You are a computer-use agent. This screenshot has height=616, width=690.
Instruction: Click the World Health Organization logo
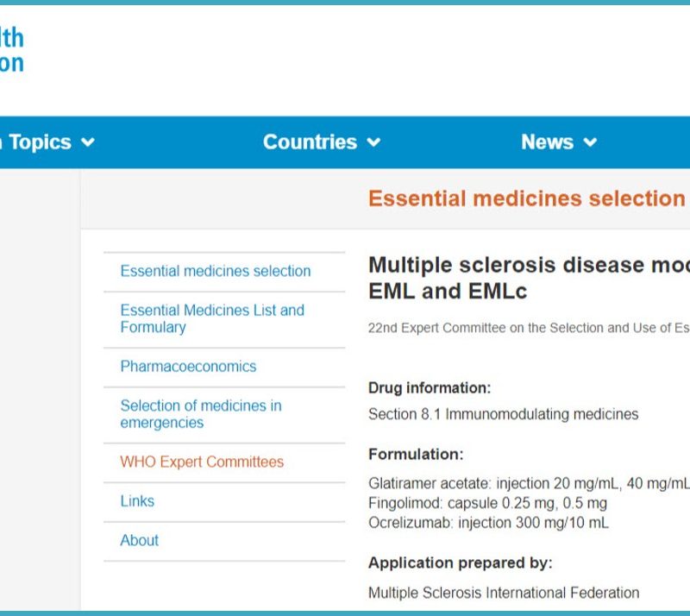coord(12,50)
